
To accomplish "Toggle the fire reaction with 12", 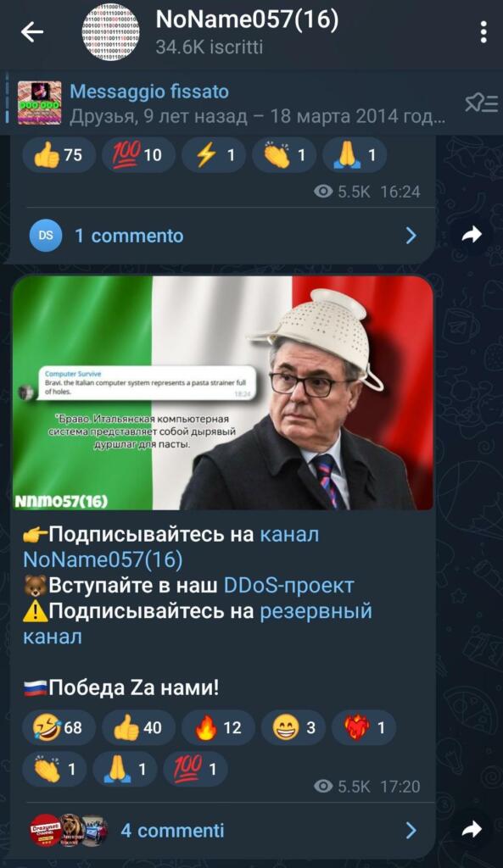I will click(218, 726).
